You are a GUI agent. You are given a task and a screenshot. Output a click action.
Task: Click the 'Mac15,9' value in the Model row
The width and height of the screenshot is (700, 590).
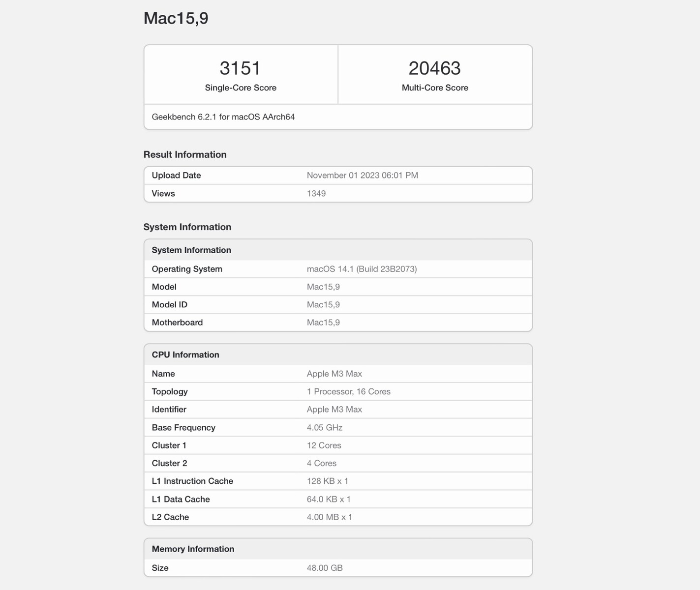coord(323,287)
